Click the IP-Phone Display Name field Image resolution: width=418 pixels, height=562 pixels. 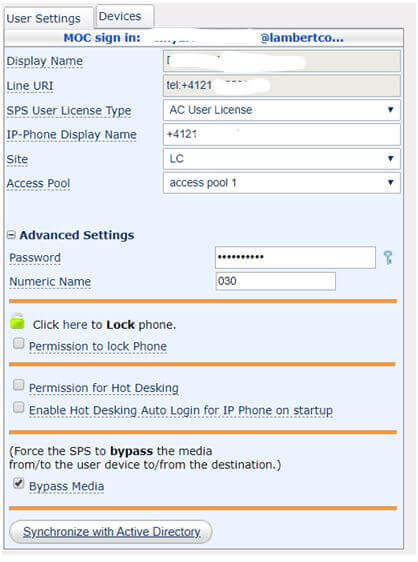282,135
